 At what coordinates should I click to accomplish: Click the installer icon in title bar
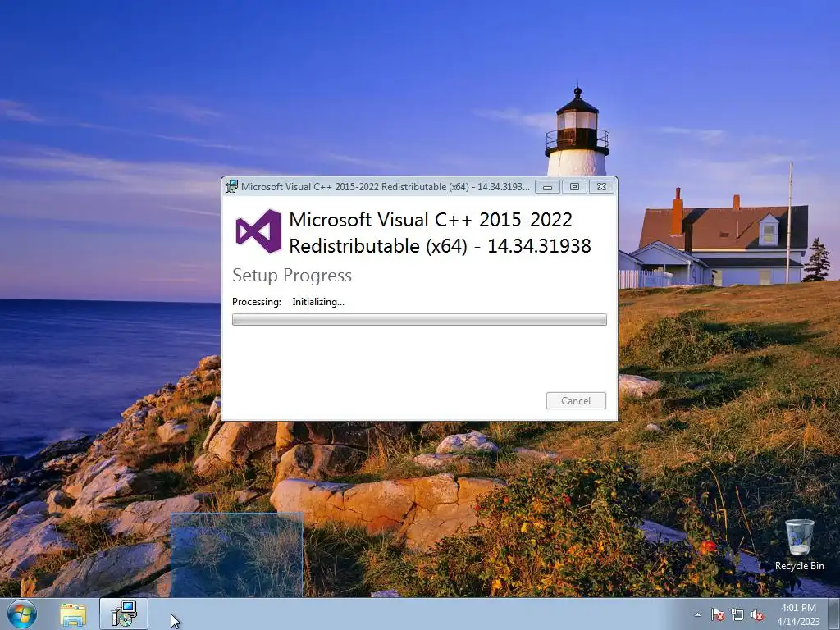click(x=231, y=186)
